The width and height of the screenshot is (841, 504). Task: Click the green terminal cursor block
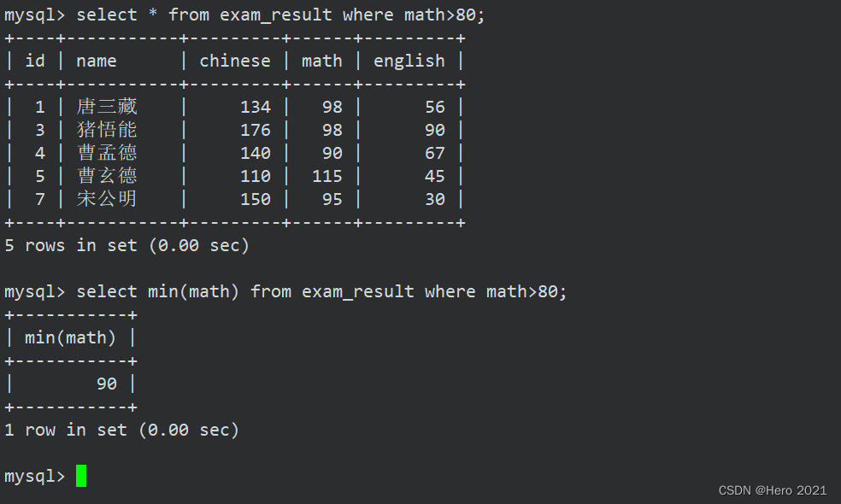[x=81, y=476]
